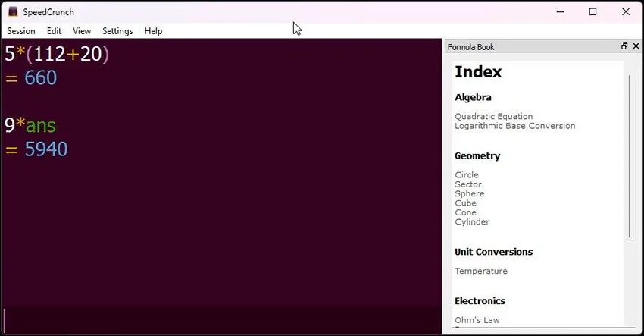The image size is (644, 336).
Task: Open the Session menu
Action: pos(21,31)
